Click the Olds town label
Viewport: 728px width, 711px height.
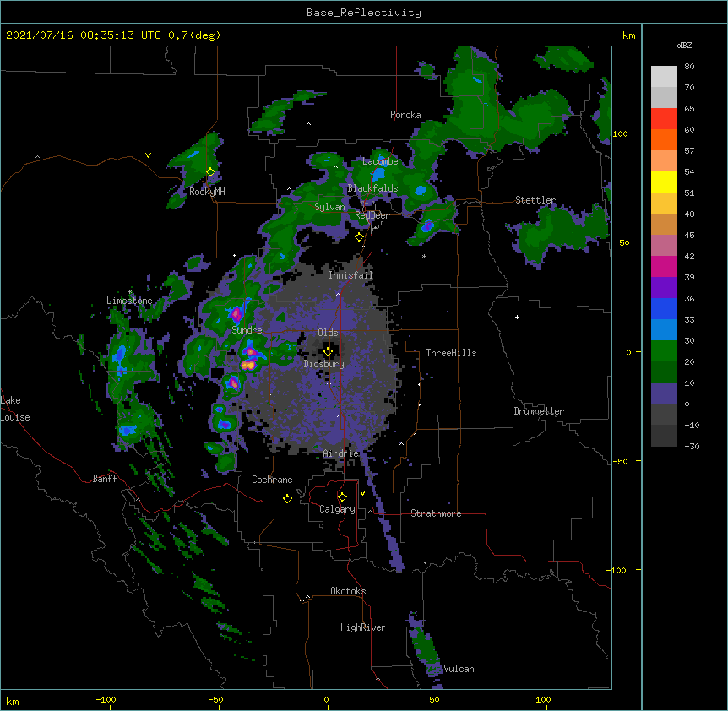coord(328,333)
